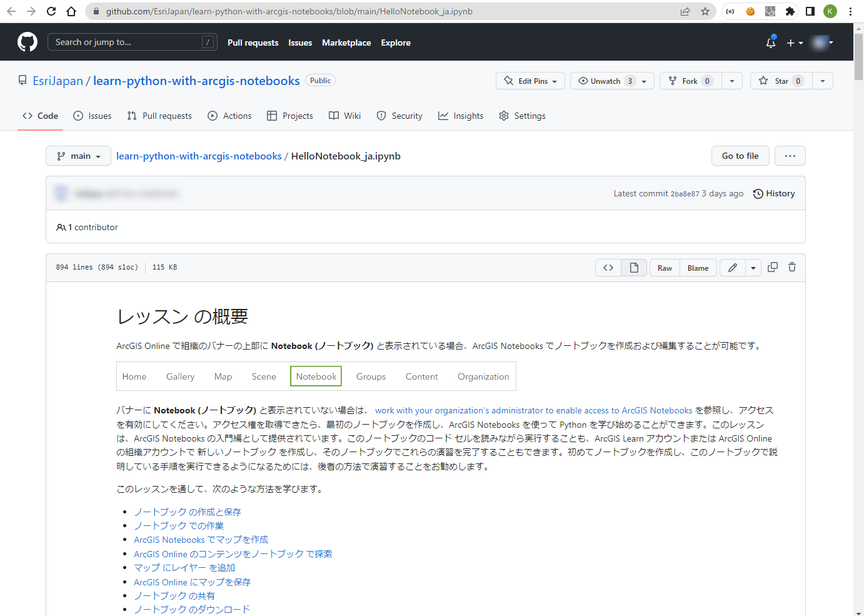
Task: Open the repository Settings tab
Action: [x=522, y=116]
